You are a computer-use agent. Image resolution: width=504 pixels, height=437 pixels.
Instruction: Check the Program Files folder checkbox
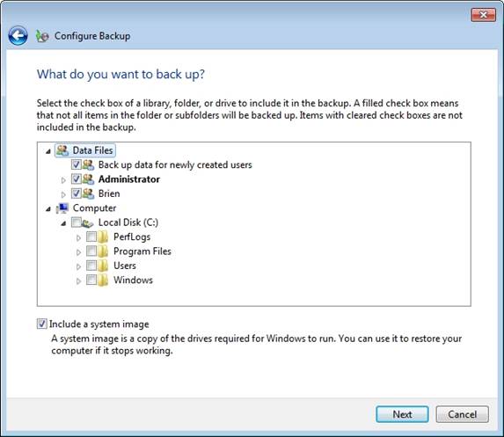tap(91, 251)
